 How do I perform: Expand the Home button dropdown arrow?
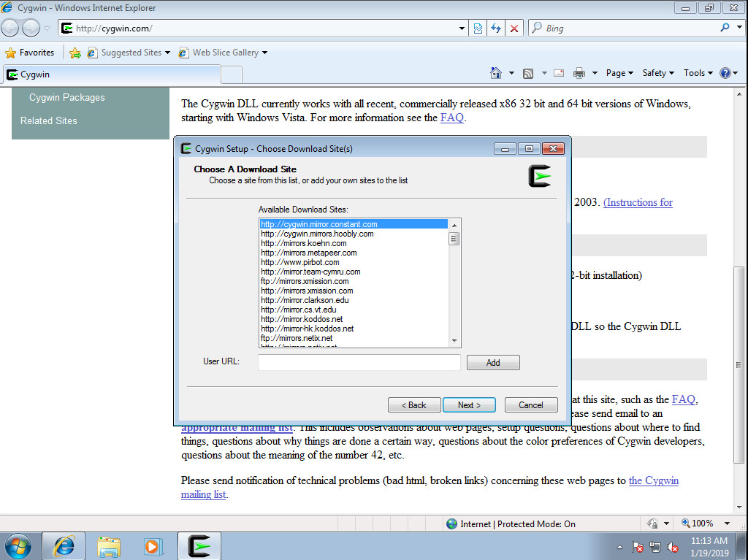pyautogui.click(x=511, y=73)
